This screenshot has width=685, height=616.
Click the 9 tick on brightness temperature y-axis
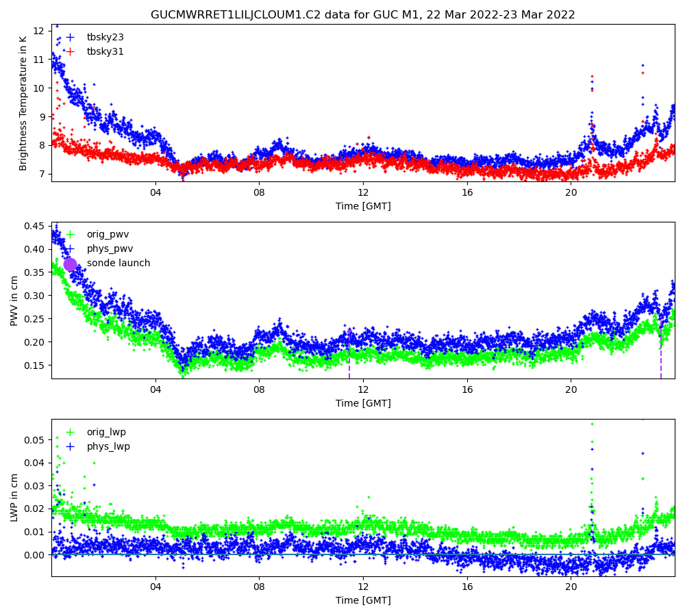(x=42, y=117)
